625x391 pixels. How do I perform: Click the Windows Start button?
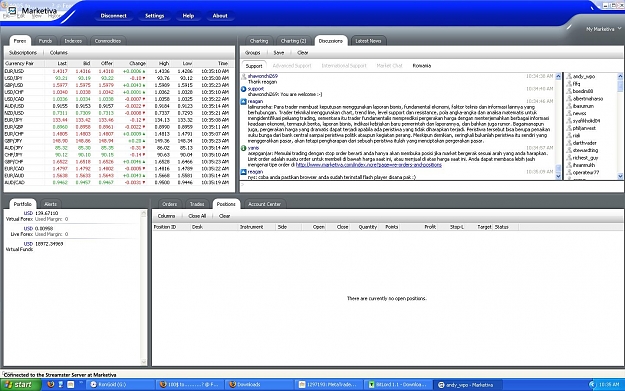(21, 385)
